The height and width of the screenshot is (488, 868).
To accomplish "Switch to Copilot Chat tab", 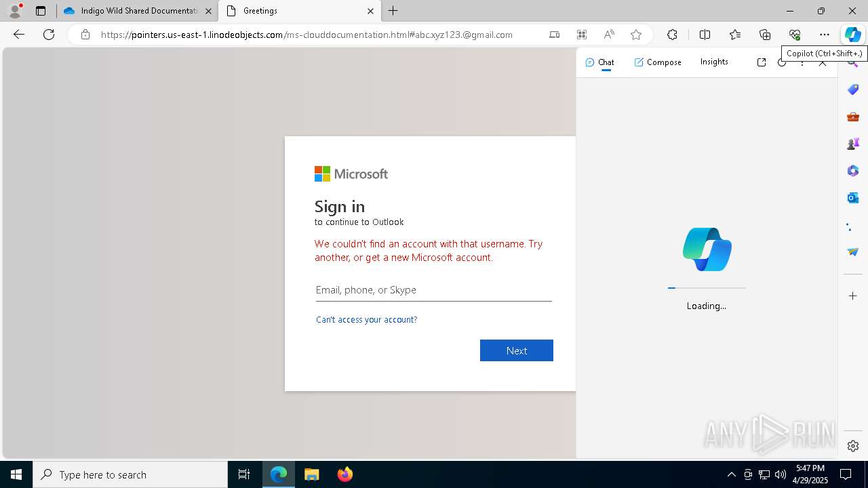I will point(599,62).
